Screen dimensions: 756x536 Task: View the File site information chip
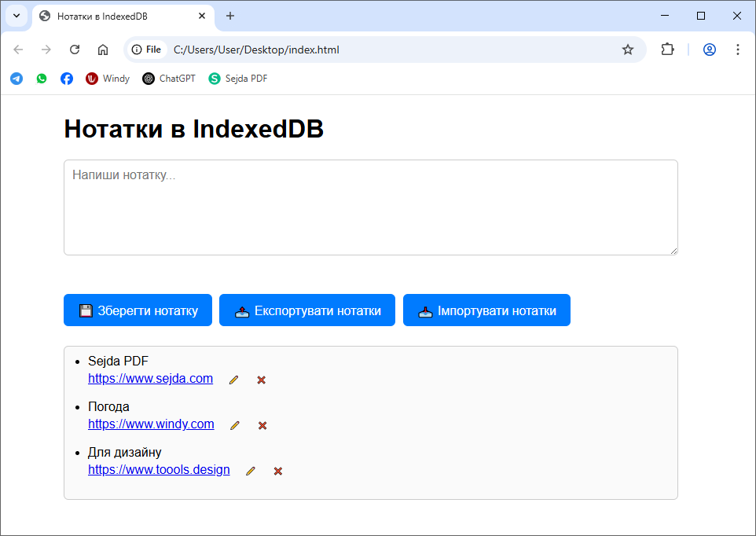tap(147, 50)
